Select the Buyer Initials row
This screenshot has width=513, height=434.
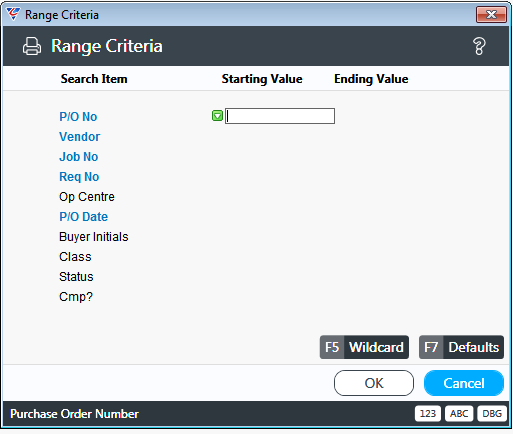coord(94,237)
